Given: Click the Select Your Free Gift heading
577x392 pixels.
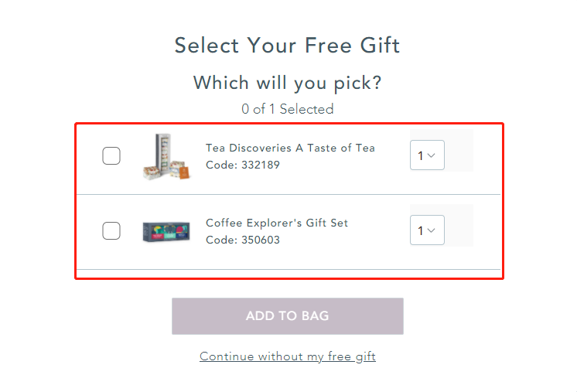Looking at the screenshot, I should click(x=288, y=46).
